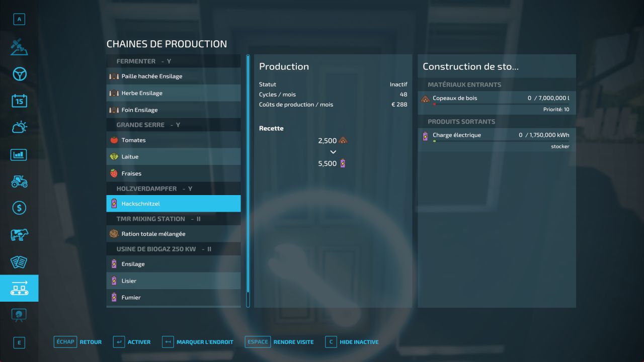The width and height of the screenshot is (644, 362).
Task: Select the production chains conveyor icon
Action: (x=19, y=288)
